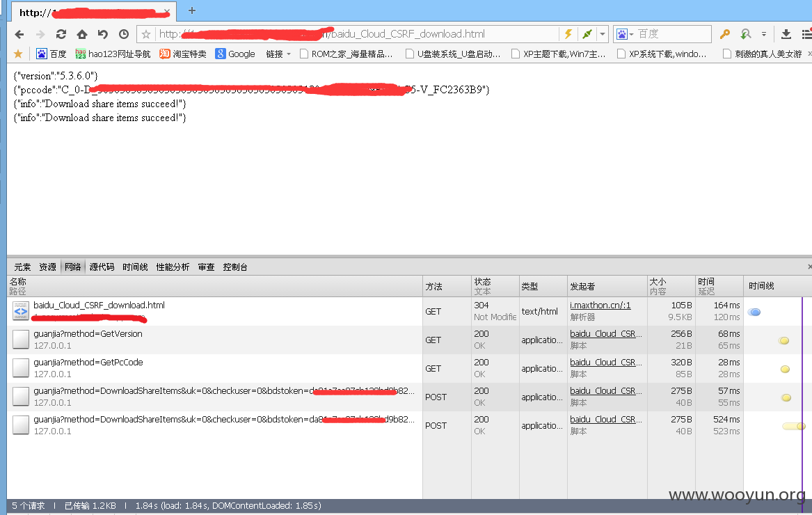Go back with the back arrow
Viewport: 812px width, 515px height.
pos(19,34)
